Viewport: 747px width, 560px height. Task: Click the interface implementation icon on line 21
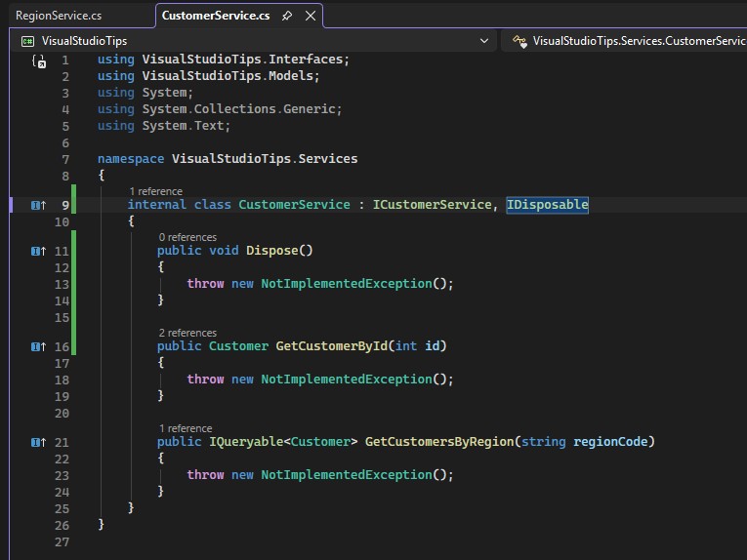pos(39,443)
